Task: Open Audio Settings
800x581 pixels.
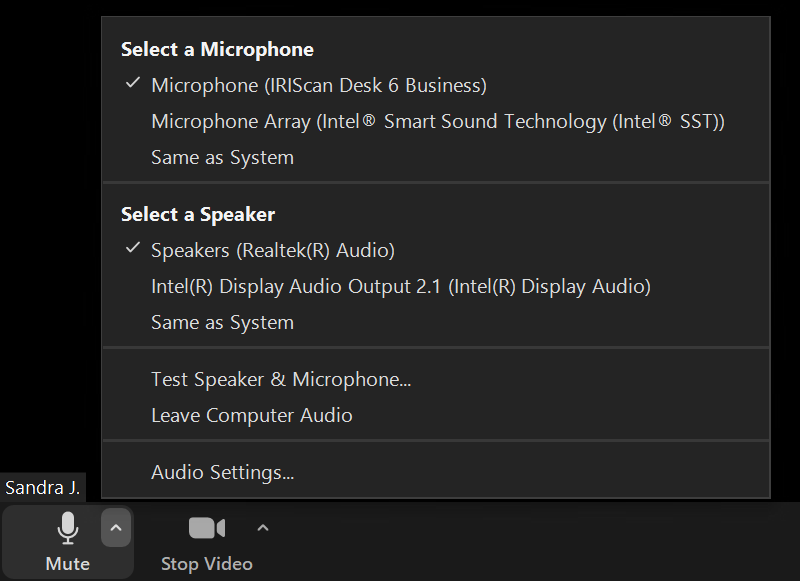Action: [436, 472]
